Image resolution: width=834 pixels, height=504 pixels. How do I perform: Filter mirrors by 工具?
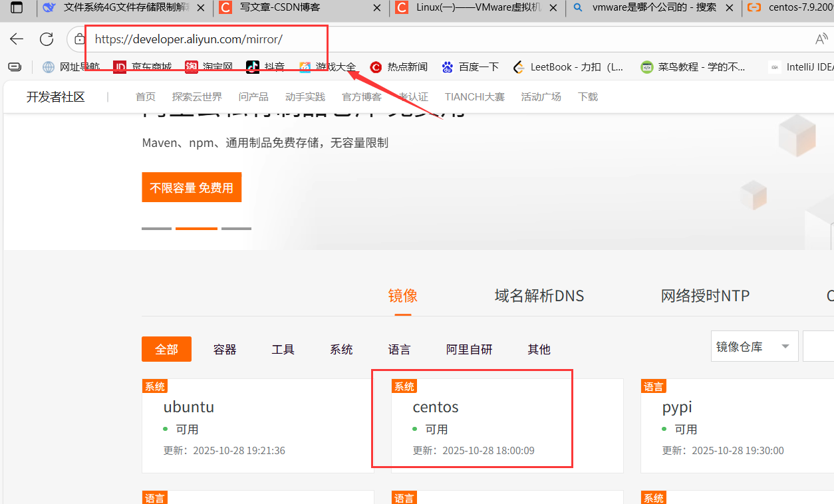[x=283, y=350]
